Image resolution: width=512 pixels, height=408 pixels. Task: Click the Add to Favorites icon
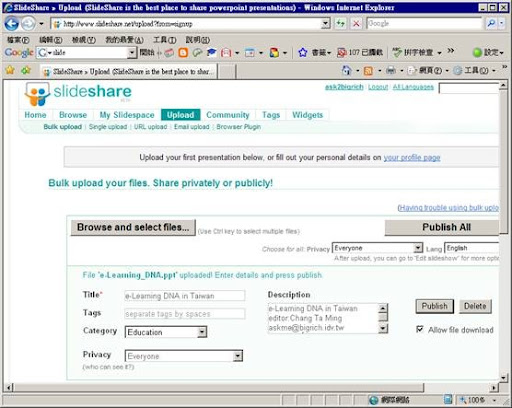[x=26, y=70]
